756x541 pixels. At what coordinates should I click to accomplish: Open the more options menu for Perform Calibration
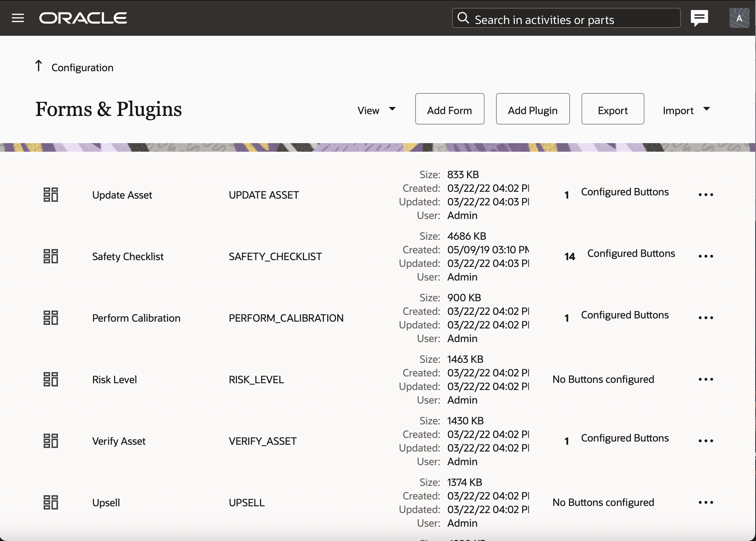point(706,318)
